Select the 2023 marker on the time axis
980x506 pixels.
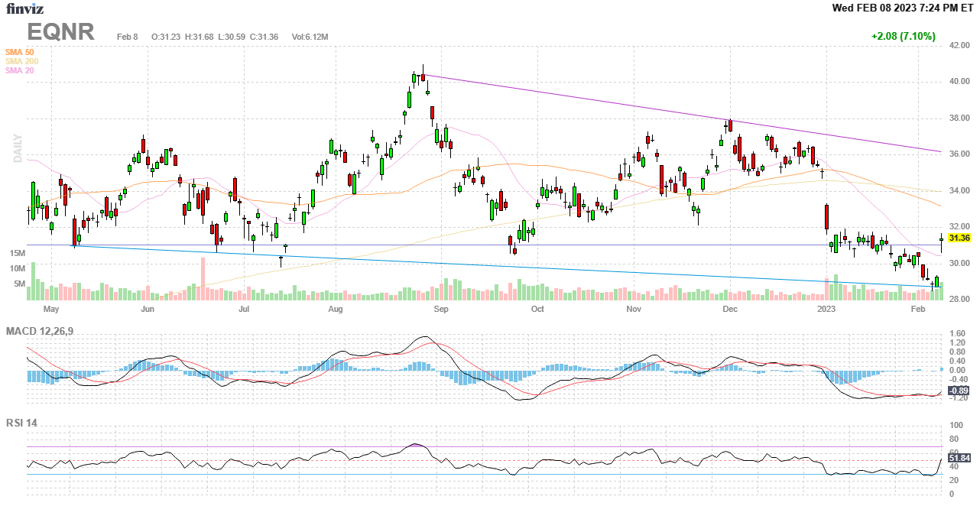tap(826, 310)
